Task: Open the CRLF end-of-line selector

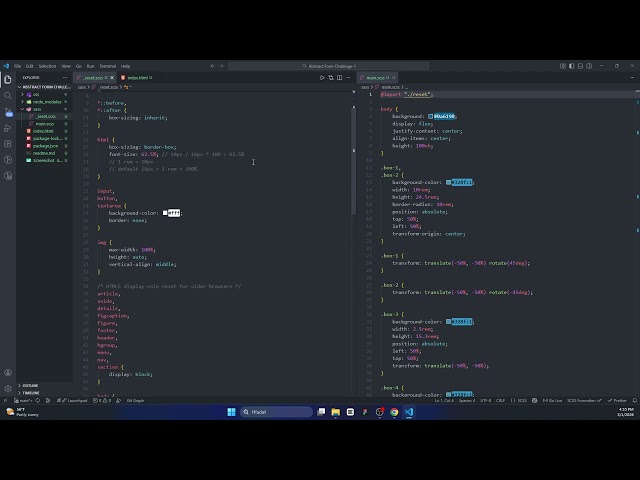Action: tap(500, 400)
